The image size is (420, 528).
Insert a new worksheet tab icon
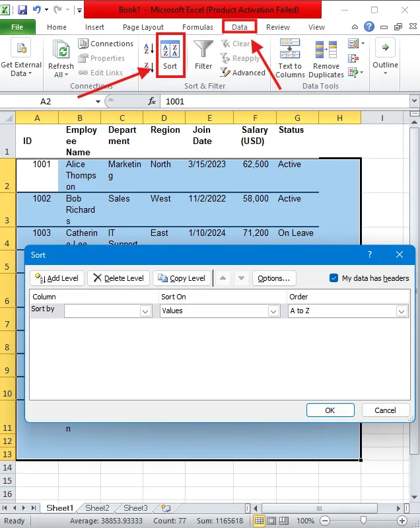click(166, 508)
